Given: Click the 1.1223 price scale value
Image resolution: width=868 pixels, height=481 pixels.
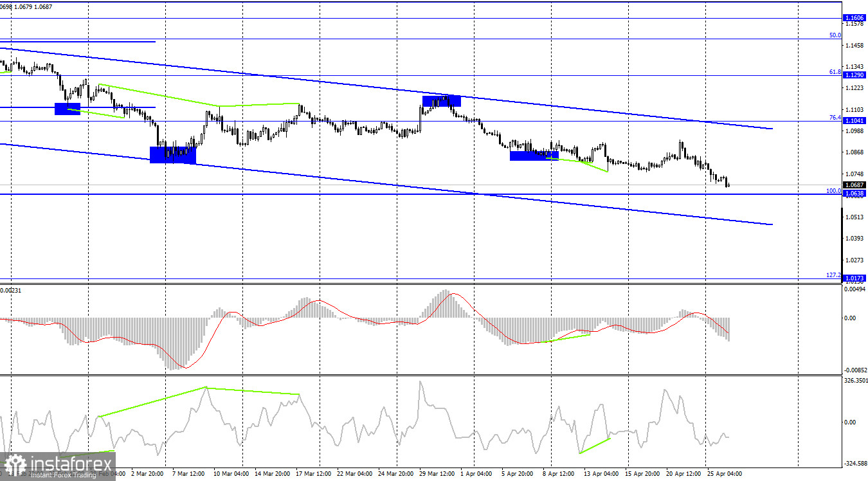Looking at the screenshot, I should (856, 88).
